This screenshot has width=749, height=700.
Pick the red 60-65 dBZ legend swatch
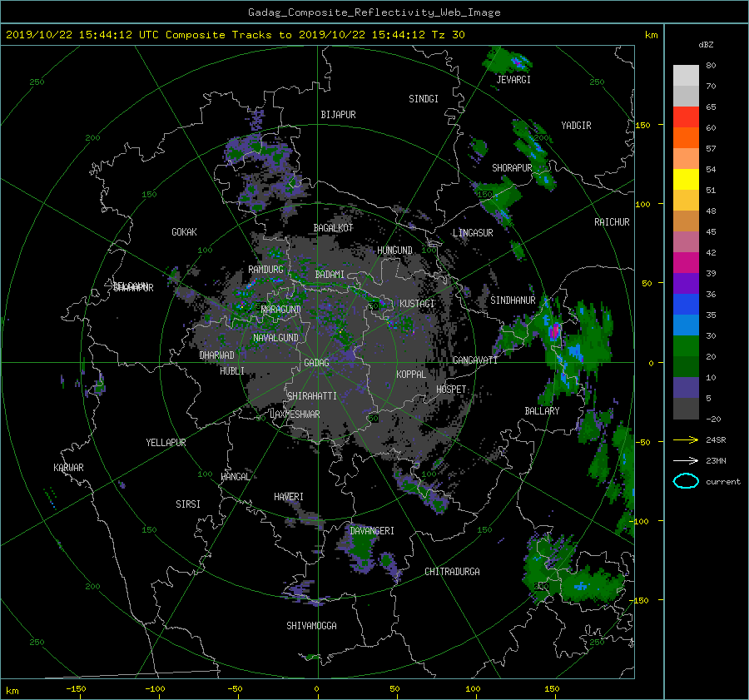coord(686,117)
